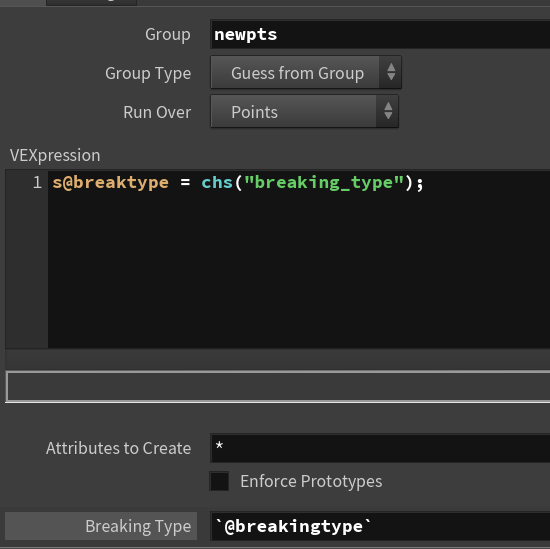This screenshot has width=550, height=549.
Task: Click the Group field containing newpts
Action: [380, 34]
